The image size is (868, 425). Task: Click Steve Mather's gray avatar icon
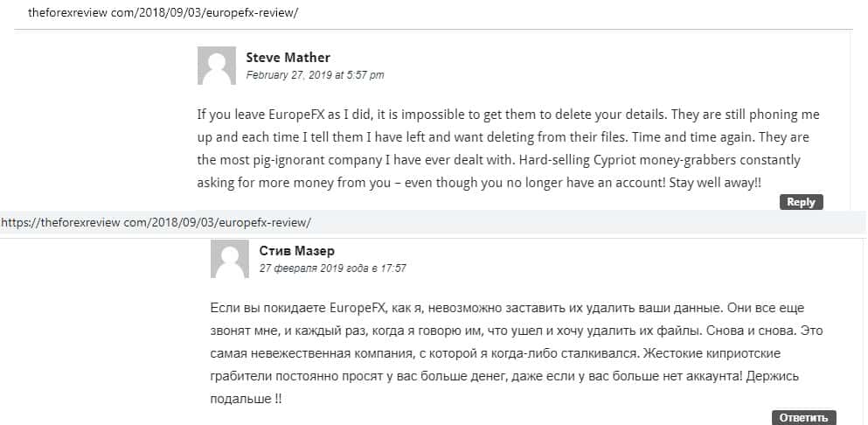[217, 66]
